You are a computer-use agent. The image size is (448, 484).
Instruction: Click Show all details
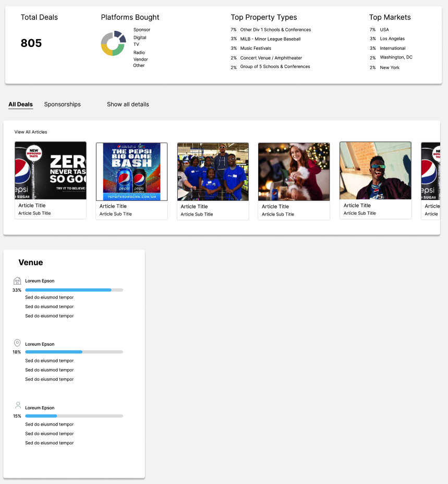pos(128,104)
